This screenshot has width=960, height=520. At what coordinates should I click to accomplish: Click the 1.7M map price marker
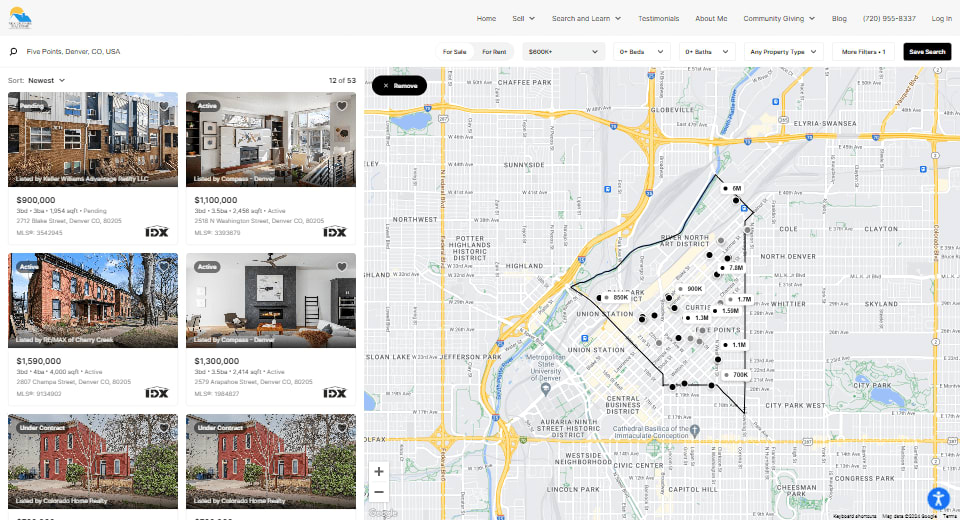click(x=740, y=300)
